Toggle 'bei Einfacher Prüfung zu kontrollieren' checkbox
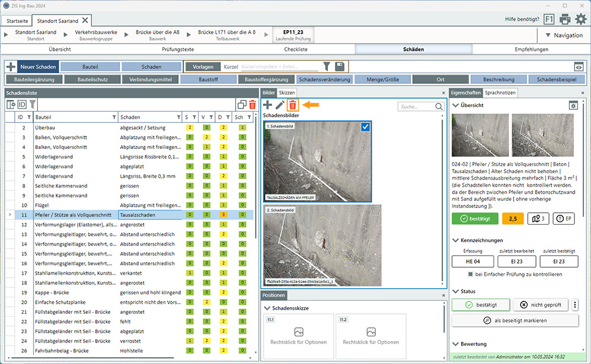 pyautogui.click(x=470, y=274)
